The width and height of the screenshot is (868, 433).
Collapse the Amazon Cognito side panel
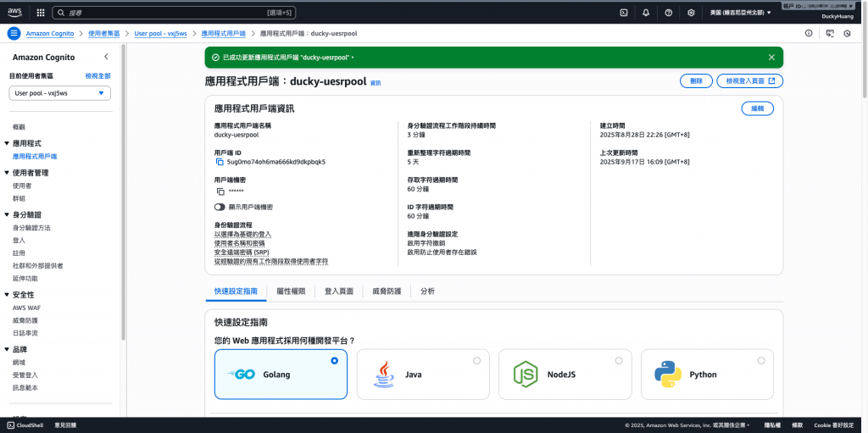click(106, 57)
